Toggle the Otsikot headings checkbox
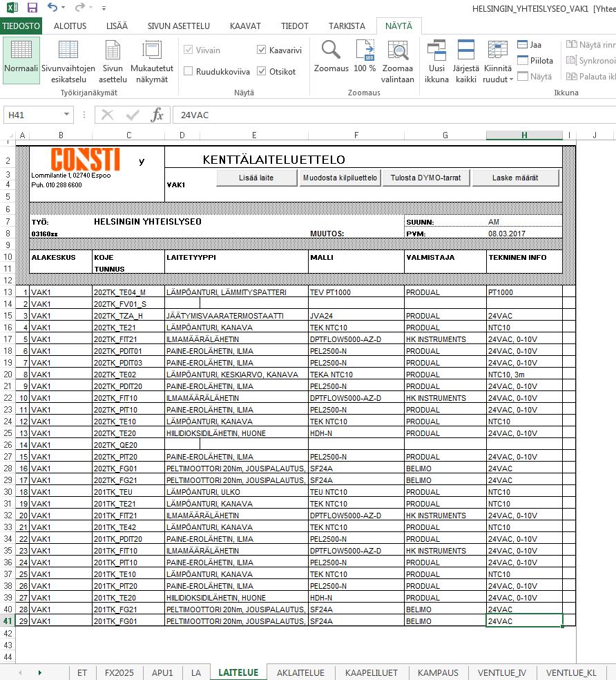This screenshot has height=680, width=616. (x=262, y=71)
